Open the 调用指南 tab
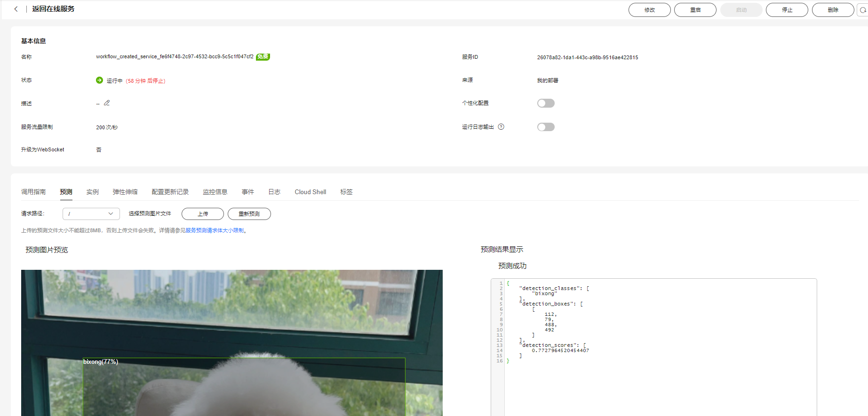 [33, 192]
